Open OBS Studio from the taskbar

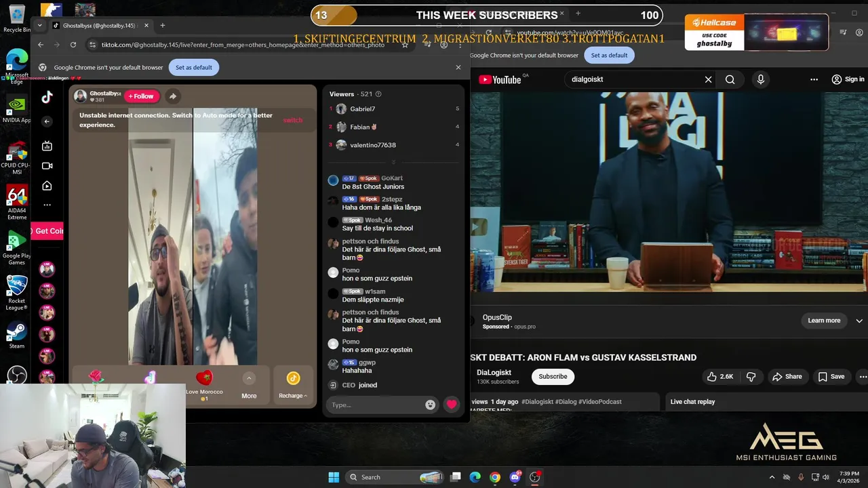coord(534,477)
